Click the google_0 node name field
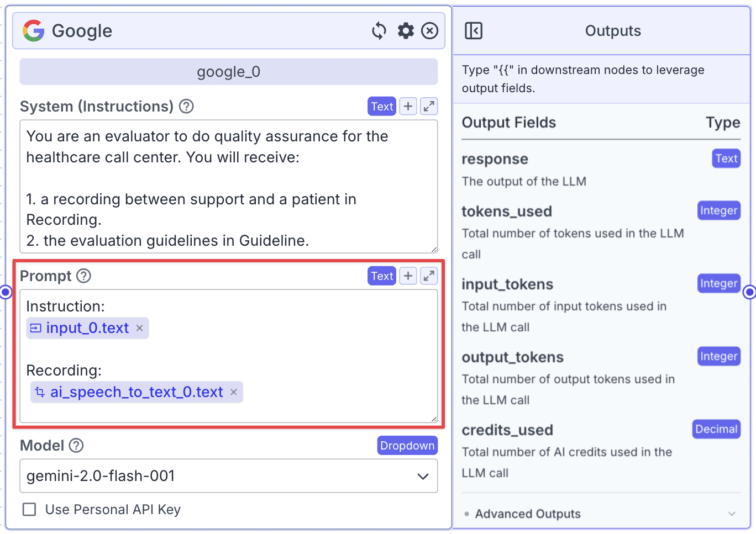This screenshot has height=534, width=756. pos(229,72)
